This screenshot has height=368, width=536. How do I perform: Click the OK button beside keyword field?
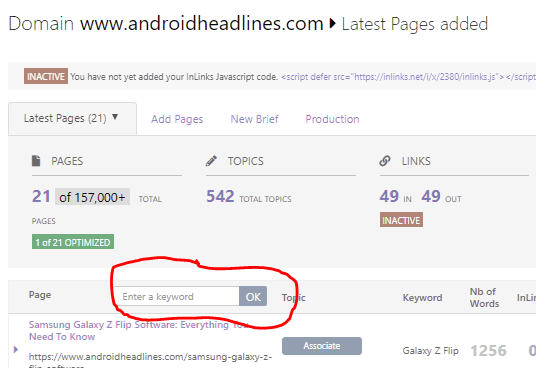pos(253,296)
